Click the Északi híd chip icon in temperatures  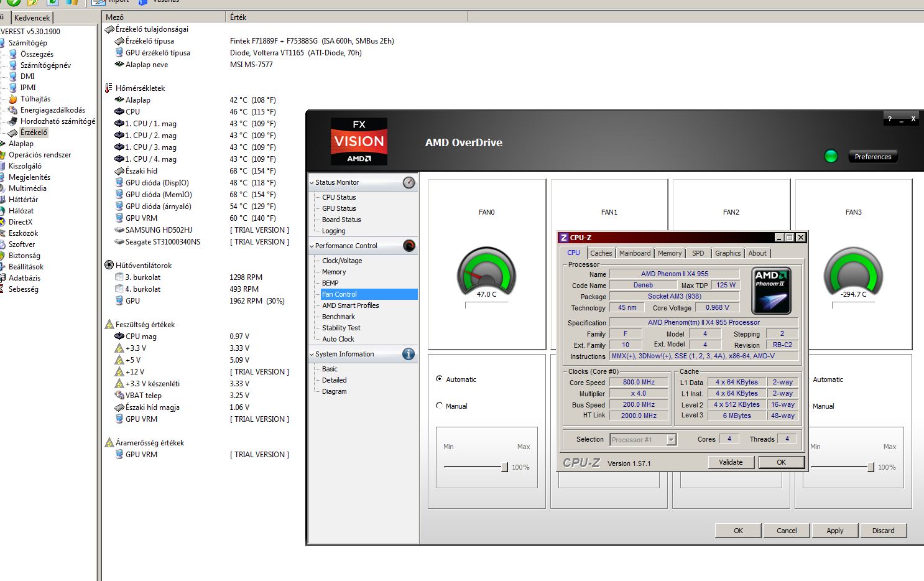tap(119, 171)
